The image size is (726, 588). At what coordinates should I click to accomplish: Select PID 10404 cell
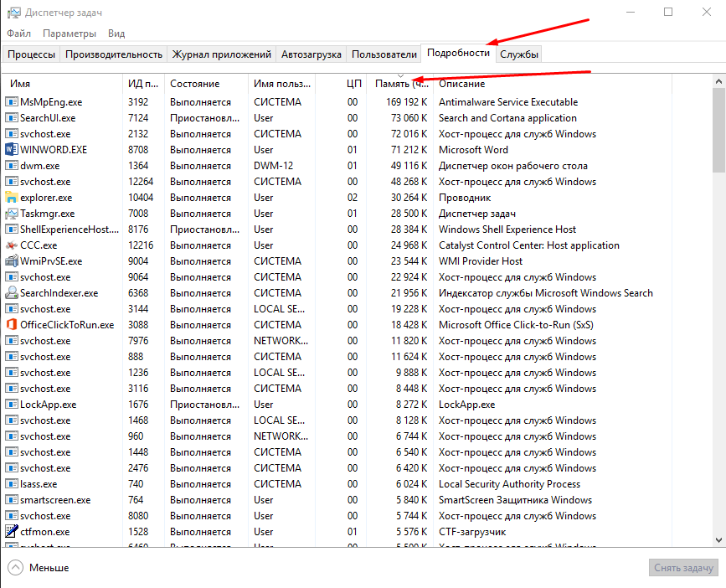click(x=141, y=197)
